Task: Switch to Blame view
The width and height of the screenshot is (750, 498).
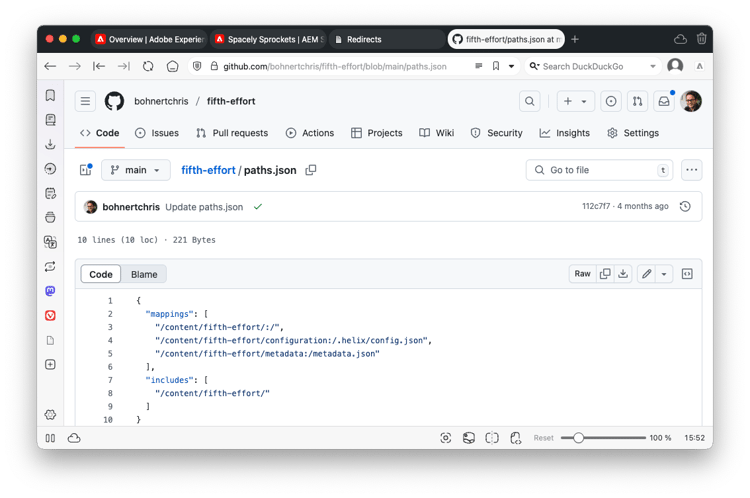Action: pyautogui.click(x=144, y=274)
